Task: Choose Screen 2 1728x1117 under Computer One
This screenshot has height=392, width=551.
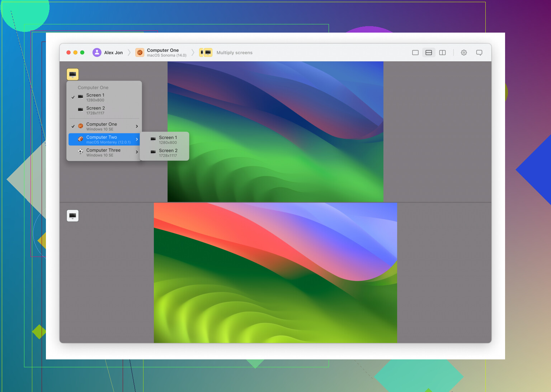Action: 95,110
